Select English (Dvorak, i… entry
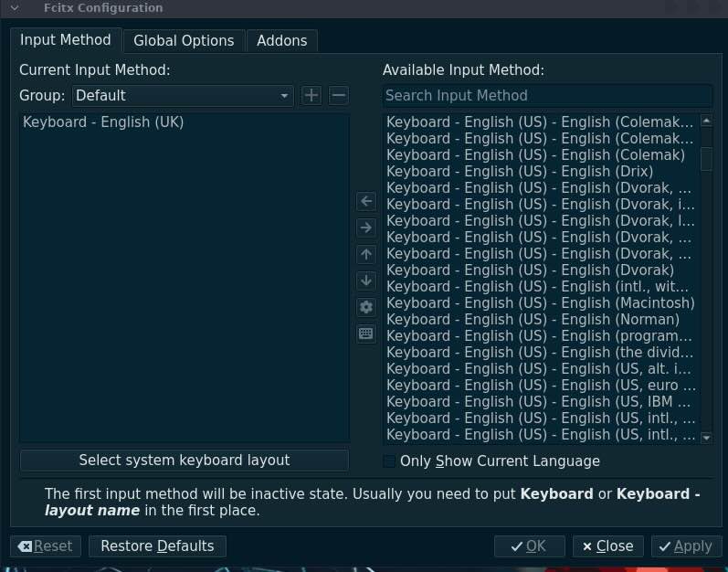The width and height of the screenshot is (728, 572). [x=542, y=205]
